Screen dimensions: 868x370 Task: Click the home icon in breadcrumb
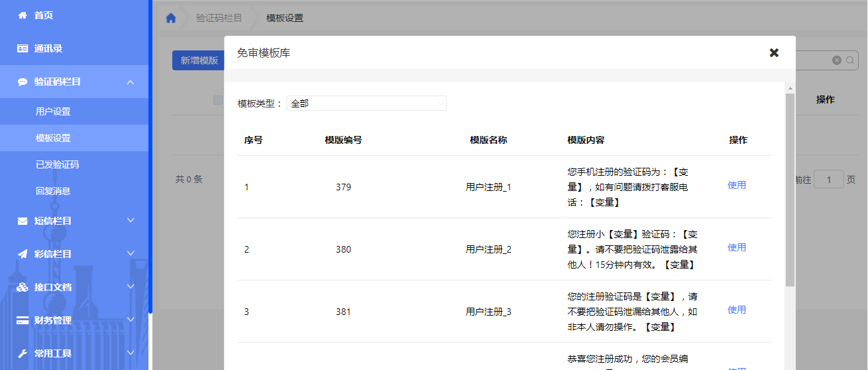[x=171, y=18]
